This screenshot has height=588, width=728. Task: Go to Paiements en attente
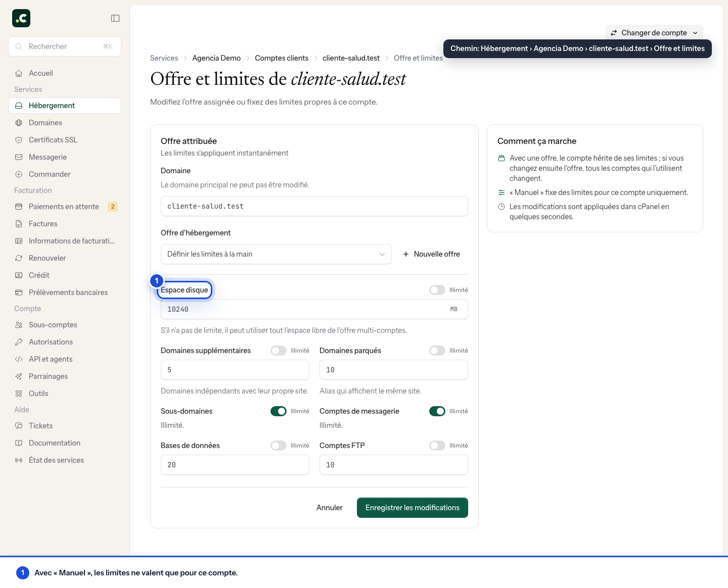click(65, 207)
